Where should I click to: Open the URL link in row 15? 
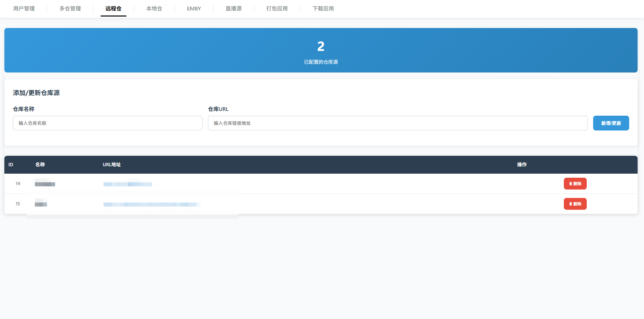tap(152, 204)
